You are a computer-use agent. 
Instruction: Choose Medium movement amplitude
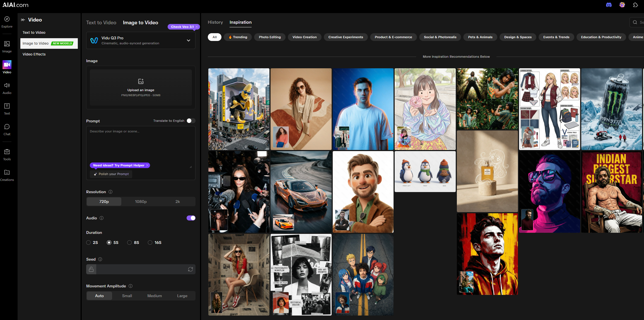(155, 296)
